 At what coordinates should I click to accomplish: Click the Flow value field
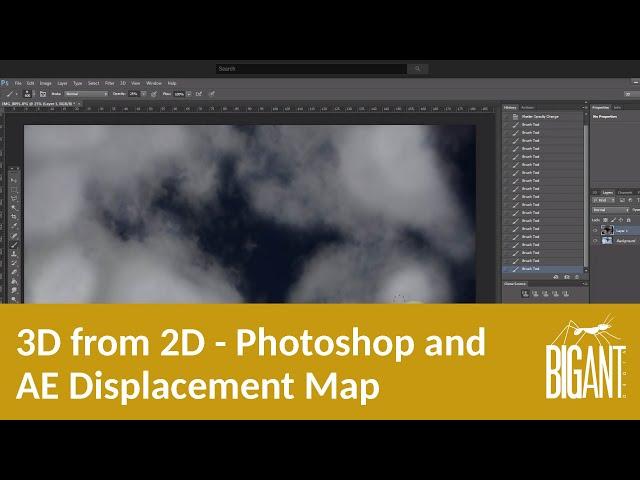pyautogui.click(x=179, y=94)
